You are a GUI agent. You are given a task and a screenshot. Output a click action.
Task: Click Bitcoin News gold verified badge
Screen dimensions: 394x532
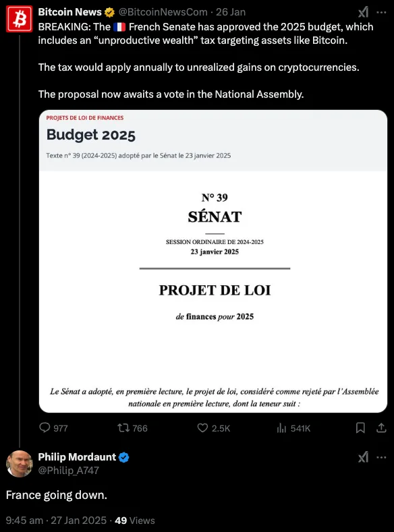click(109, 12)
